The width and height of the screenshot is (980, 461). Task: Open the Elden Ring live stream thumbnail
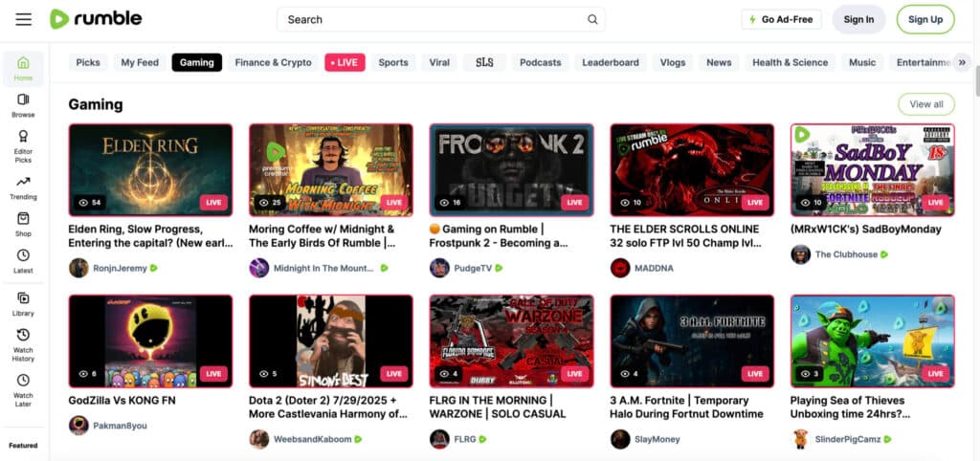(150, 169)
